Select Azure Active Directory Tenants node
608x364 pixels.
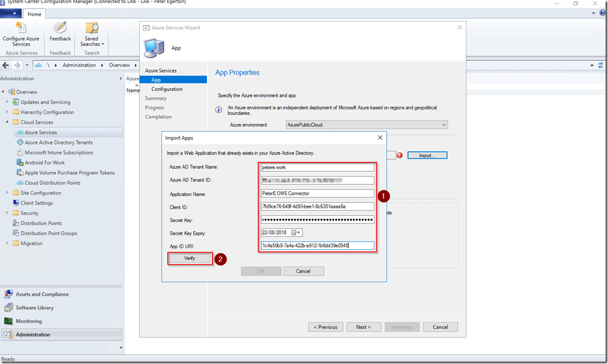point(58,142)
